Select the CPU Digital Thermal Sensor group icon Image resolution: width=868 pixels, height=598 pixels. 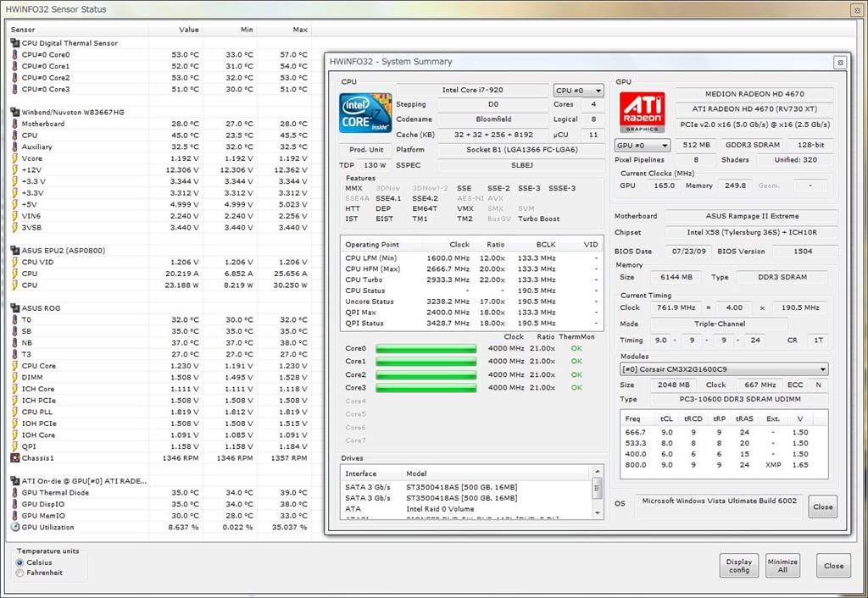[x=14, y=43]
